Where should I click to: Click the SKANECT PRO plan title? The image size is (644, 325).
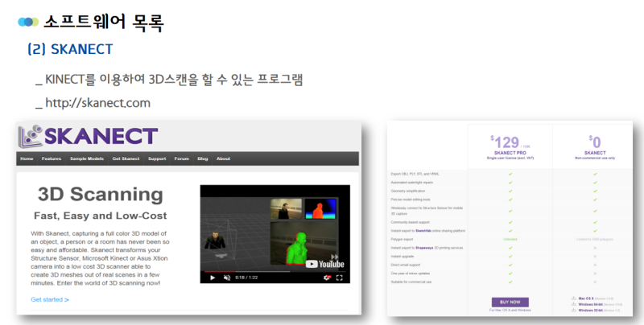(x=510, y=153)
